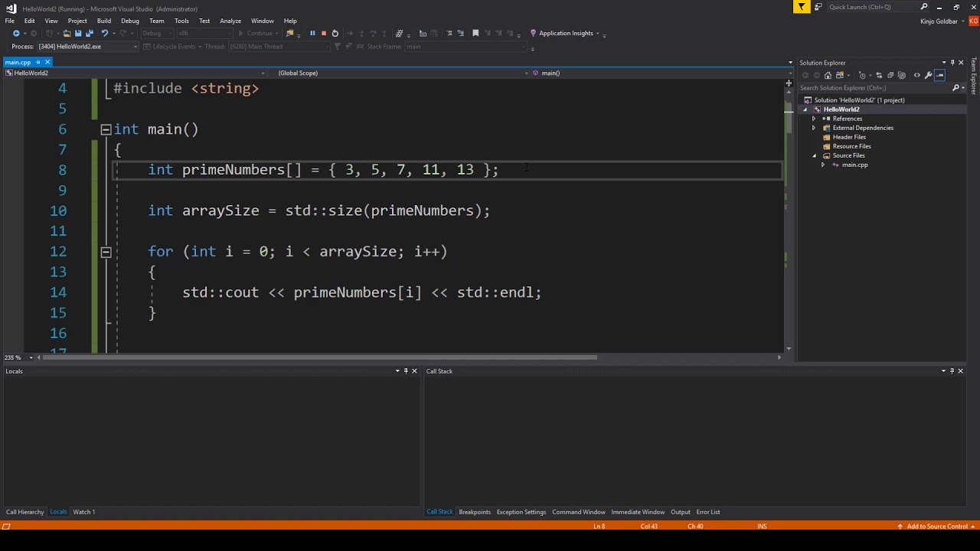
Task: Click the Quick Launch search magnifier icon
Action: [x=924, y=7]
